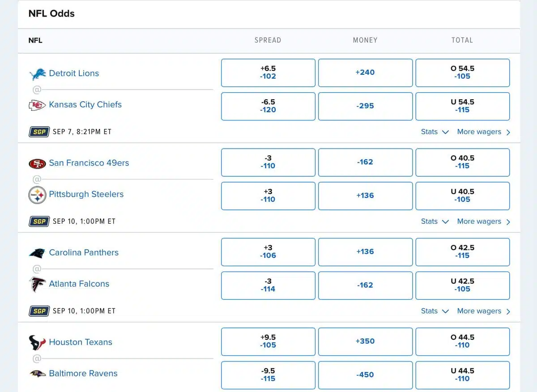
Task: Click the Atlanta Falcons logo
Action: 38,285
